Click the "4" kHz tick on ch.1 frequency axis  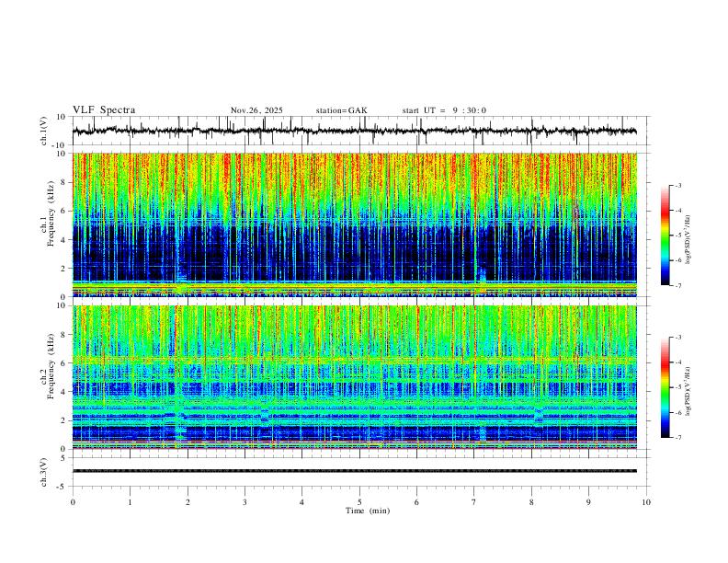(x=64, y=240)
